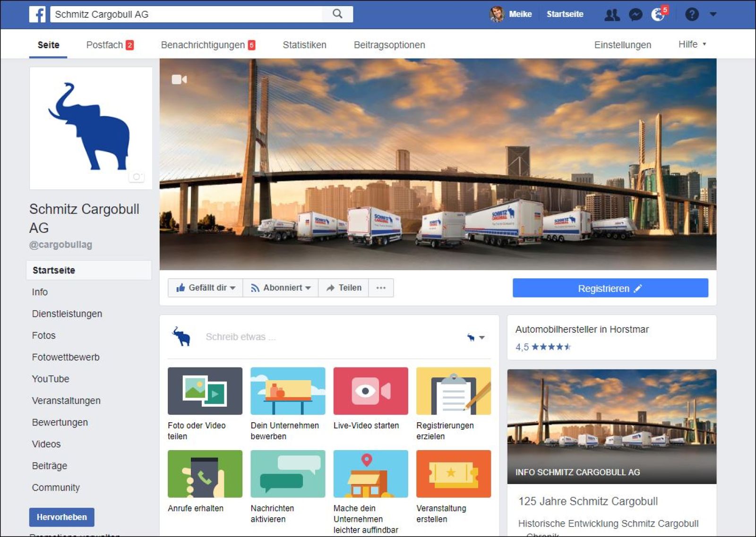The width and height of the screenshot is (756, 537).
Task: Open post-as identity selector dropdown
Action: coord(475,337)
